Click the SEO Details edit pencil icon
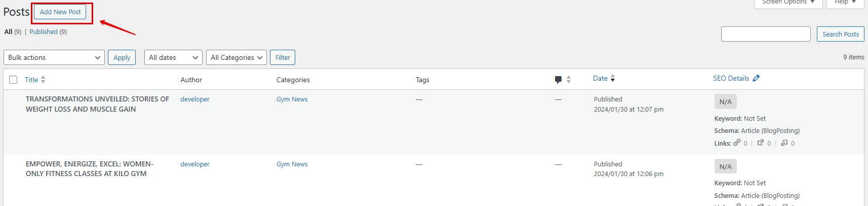 tap(756, 78)
